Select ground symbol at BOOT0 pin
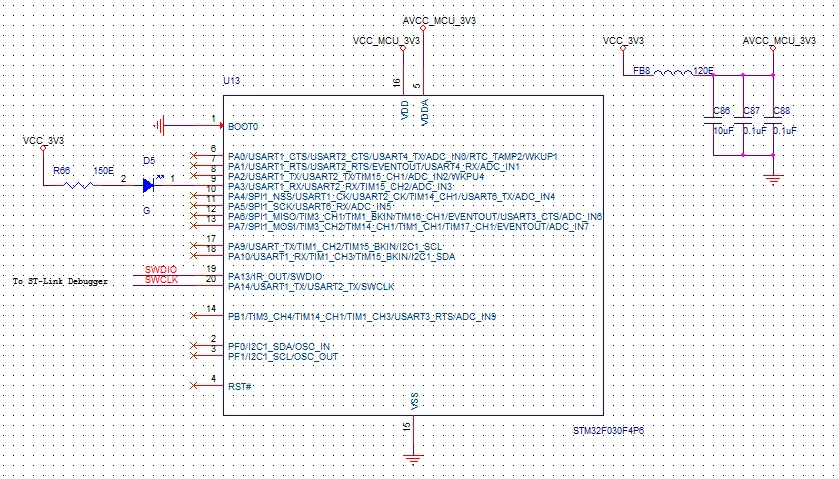Viewport: 839px width, 479px height. (x=159, y=126)
